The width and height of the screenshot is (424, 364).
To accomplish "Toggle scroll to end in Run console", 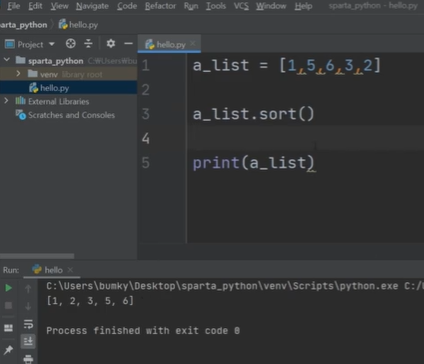I will point(28,341).
